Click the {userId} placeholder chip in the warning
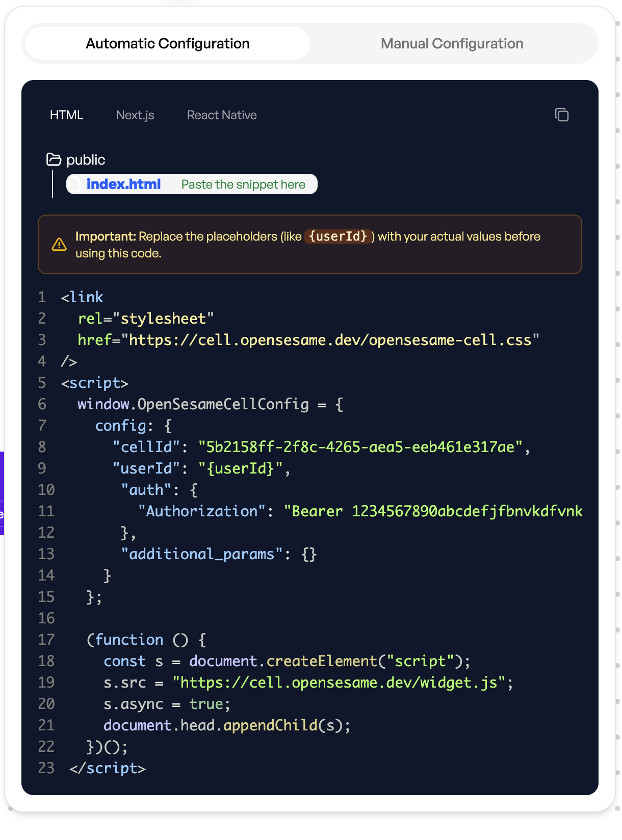 338,237
